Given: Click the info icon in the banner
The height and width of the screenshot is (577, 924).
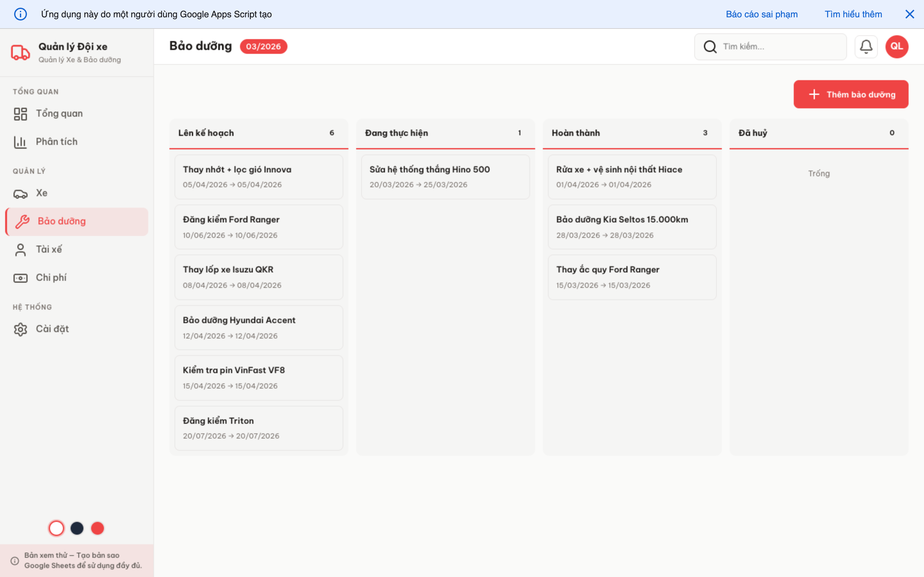Looking at the screenshot, I should tap(21, 14).
